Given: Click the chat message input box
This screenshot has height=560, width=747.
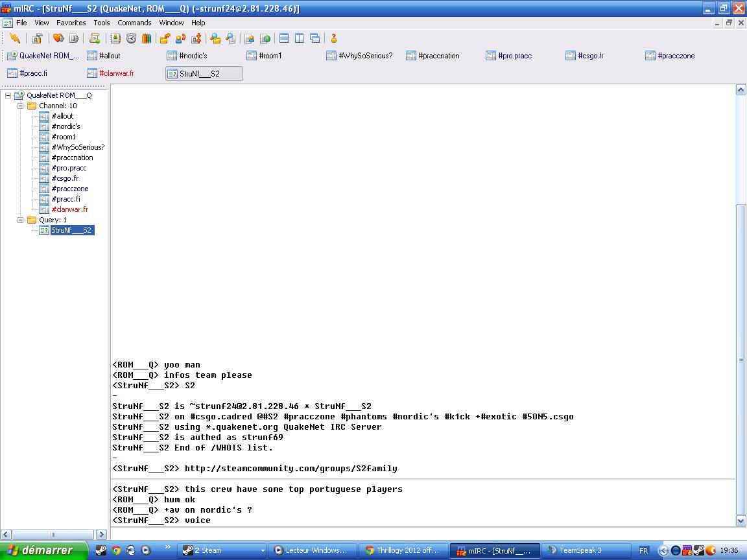Looking at the screenshot, I should click(x=421, y=533).
